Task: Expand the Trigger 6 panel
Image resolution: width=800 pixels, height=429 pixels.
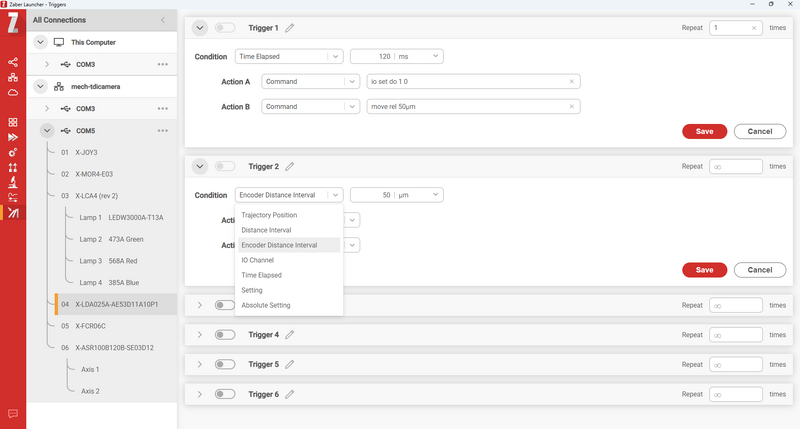Action: 200,394
